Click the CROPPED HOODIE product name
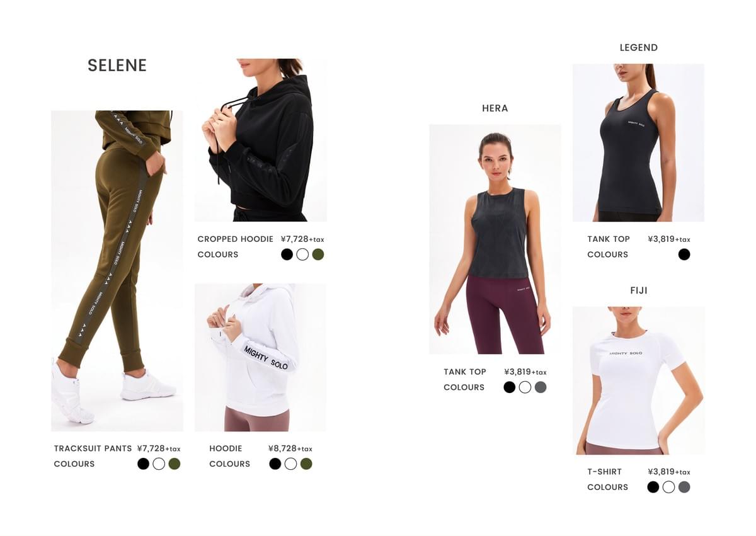 click(x=236, y=239)
